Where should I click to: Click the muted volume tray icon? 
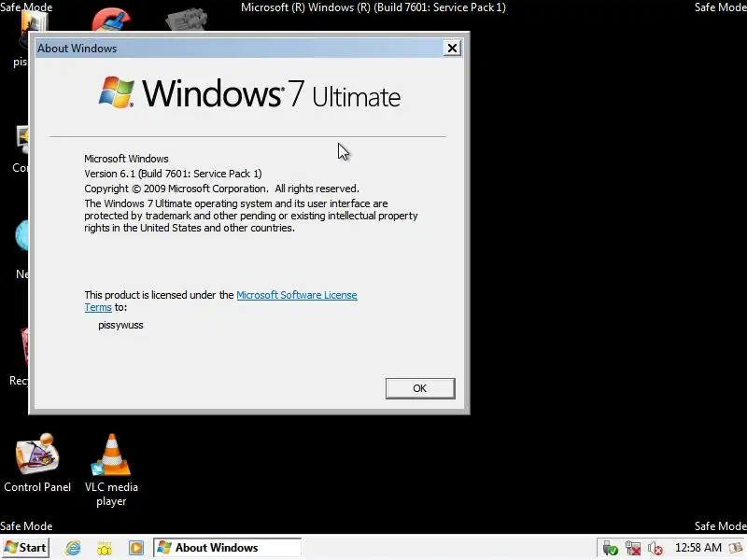[x=655, y=548]
